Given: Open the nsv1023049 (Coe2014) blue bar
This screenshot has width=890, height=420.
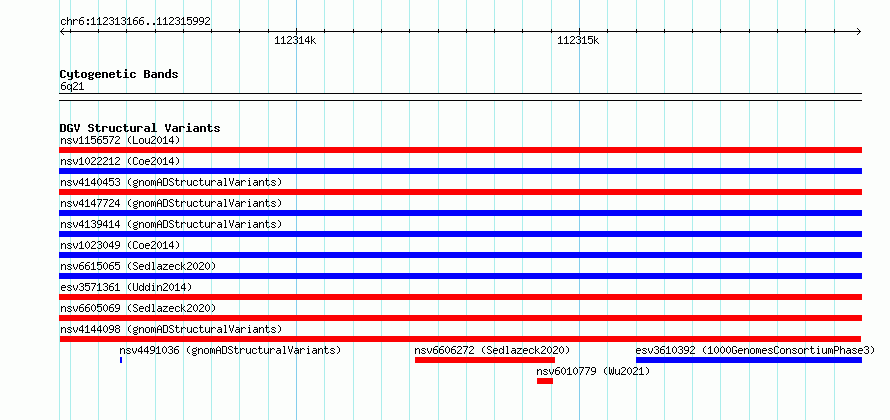Looking at the screenshot, I should (x=460, y=255).
